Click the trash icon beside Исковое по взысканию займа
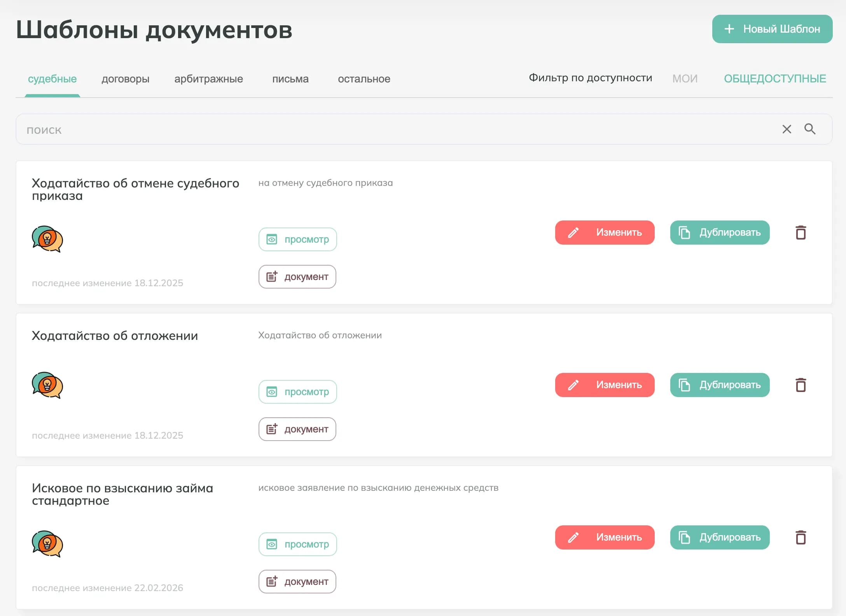This screenshot has height=616, width=846. click(801, 538)
